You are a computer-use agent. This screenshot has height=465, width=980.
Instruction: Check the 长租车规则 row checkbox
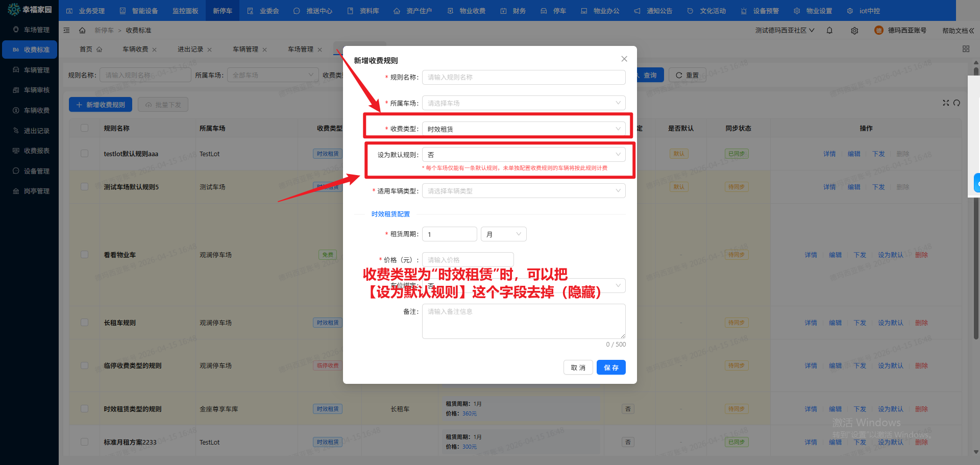click(85, 323)
